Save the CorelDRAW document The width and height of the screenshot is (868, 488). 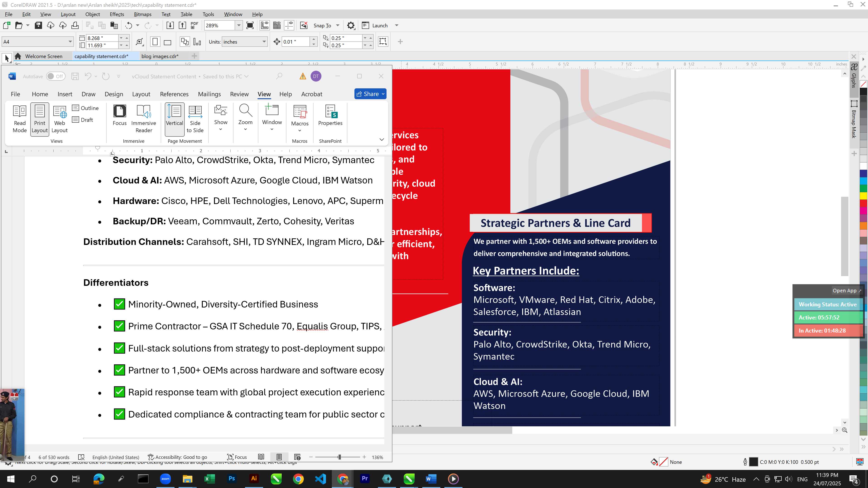pyautogui.click(x=38, y=25)
